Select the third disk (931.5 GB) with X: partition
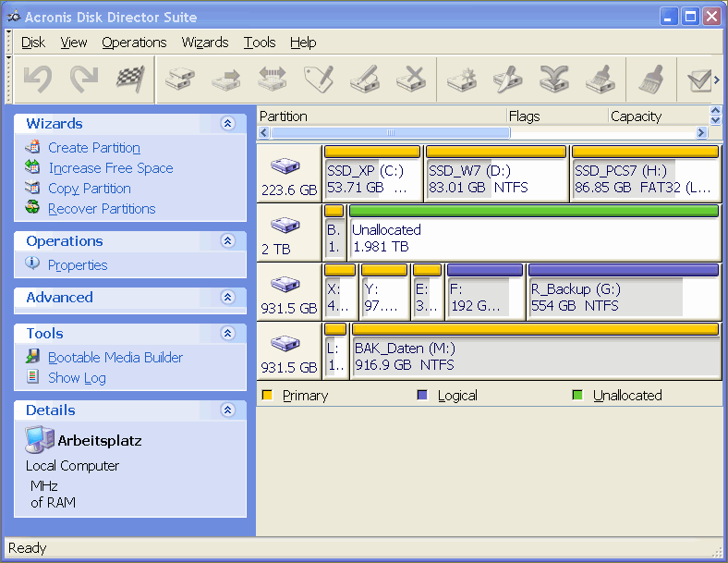 tap(285, 284)
